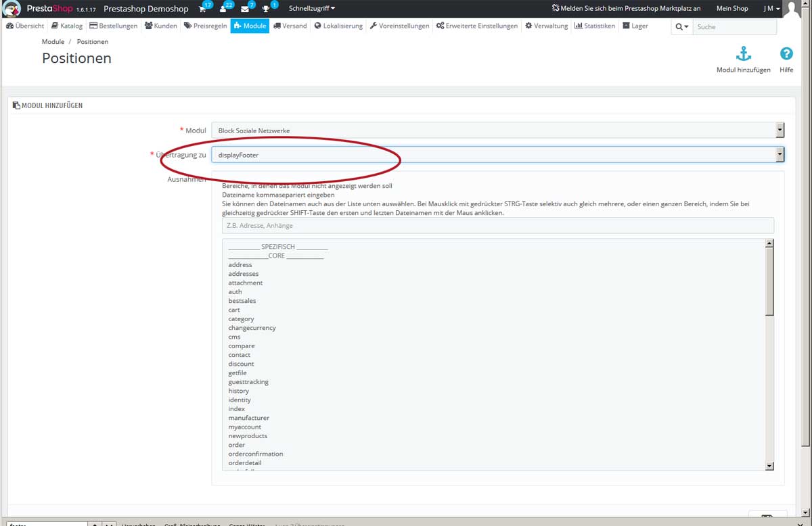
Task: Open Erweiterte Einstellungen menu
Action: (x=477, y=26)
